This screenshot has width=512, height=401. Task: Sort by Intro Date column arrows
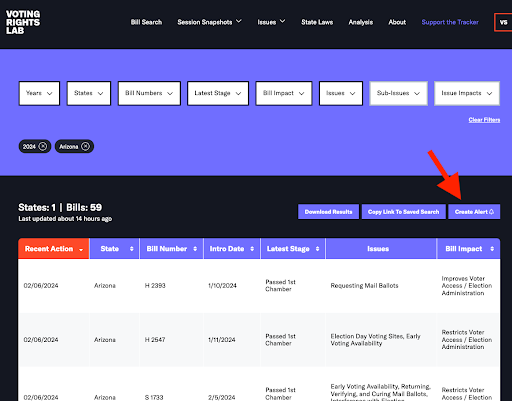(x=252, y=249)
